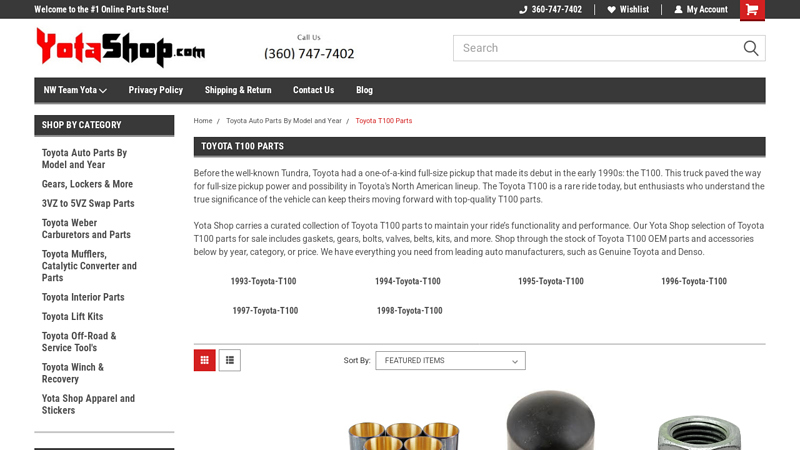
Task: Open 1997-Toyota-T100 subcategory
Action: (x=265, y=311)
